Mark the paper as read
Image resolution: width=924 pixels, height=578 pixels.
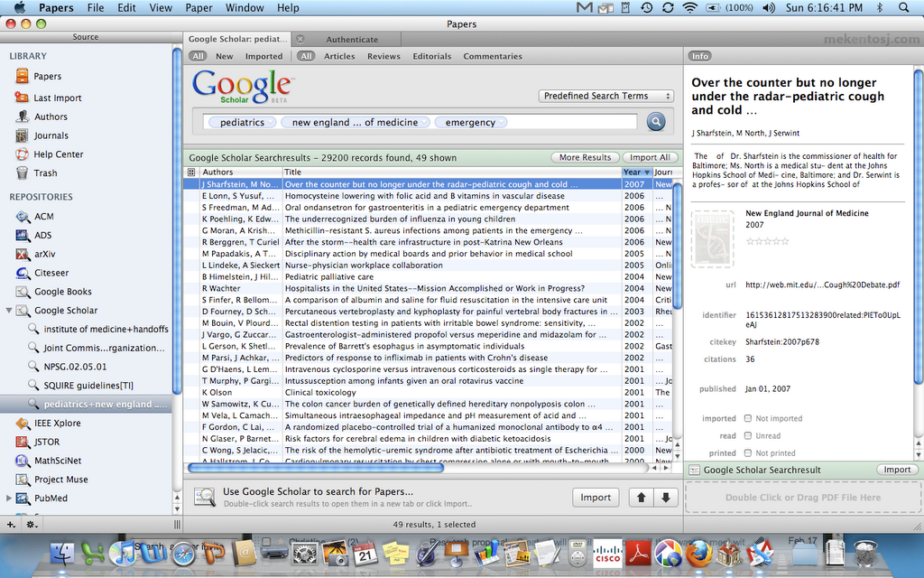(x=748, y=435)
